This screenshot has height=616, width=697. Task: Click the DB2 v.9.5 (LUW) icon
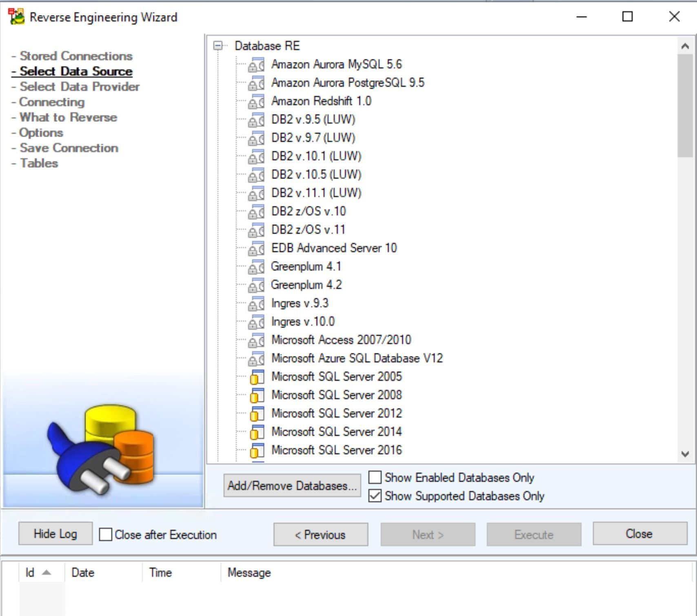pyautogui.click(x=256, y=120)
